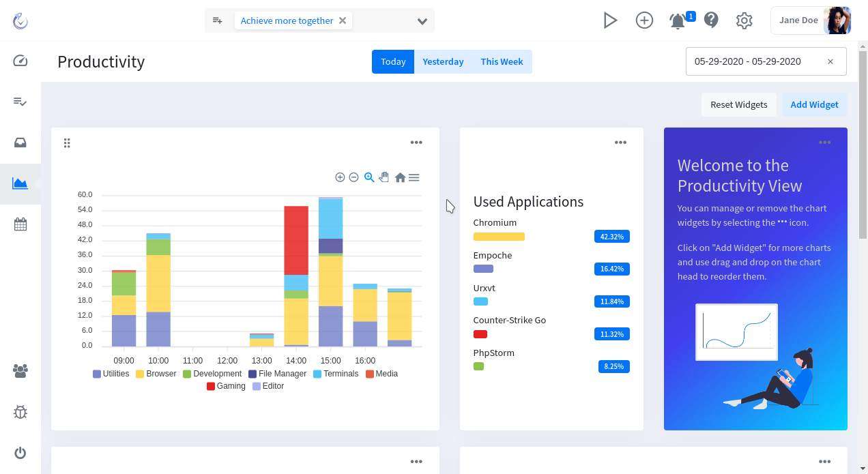
Task: Click the chart zoom out icon
Action: click(x=353, y=177)
